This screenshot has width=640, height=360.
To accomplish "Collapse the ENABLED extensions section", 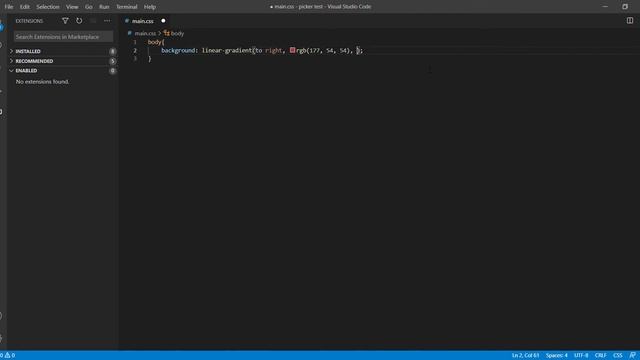I will (63, 71).
